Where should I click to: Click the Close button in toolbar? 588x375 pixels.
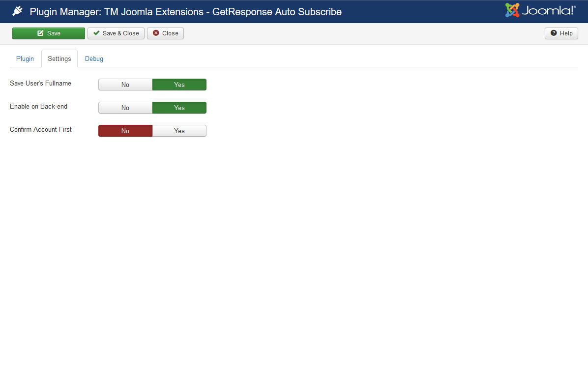[x=165, y=33]
